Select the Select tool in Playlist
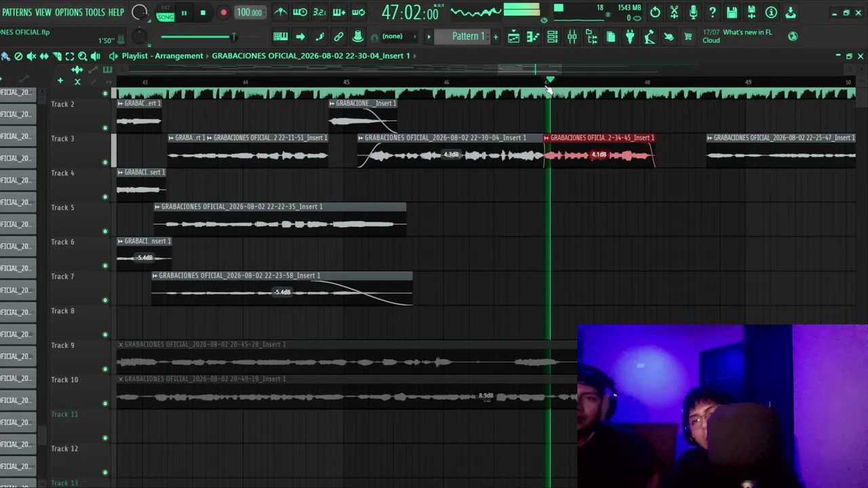868x488 pixels. point(70,56)
